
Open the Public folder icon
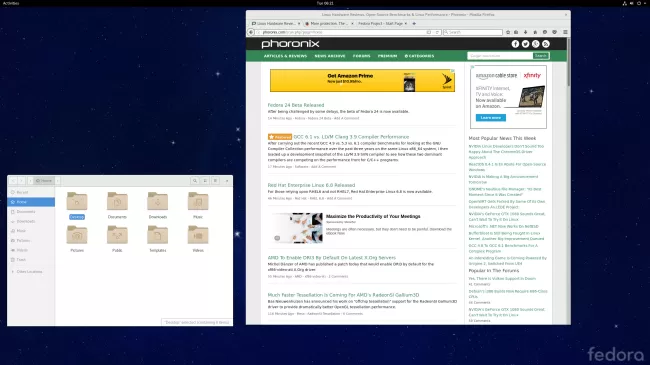[x=117, y=236]
